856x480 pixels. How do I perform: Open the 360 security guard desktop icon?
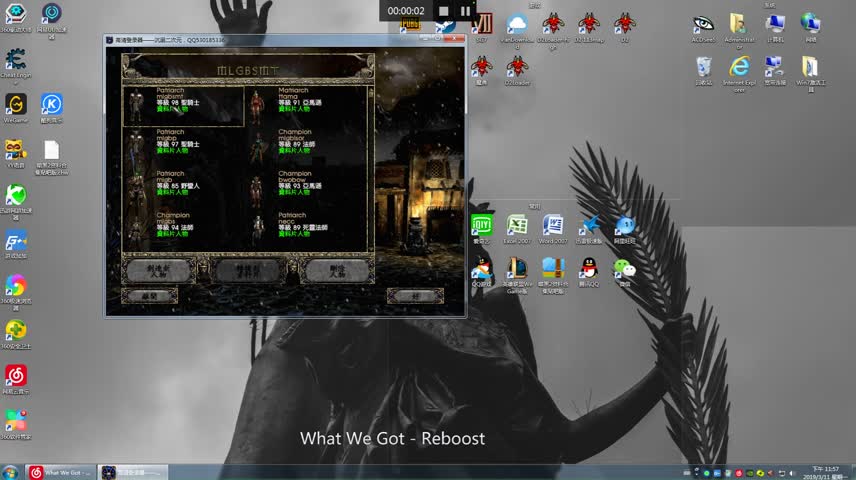[x=15, y=334]
